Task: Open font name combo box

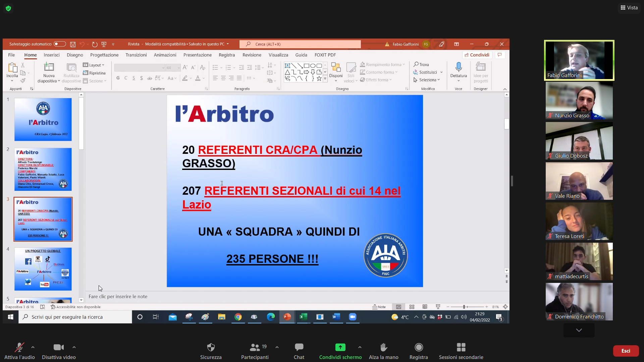Action: pyautogui.click(x=140, y=68)
